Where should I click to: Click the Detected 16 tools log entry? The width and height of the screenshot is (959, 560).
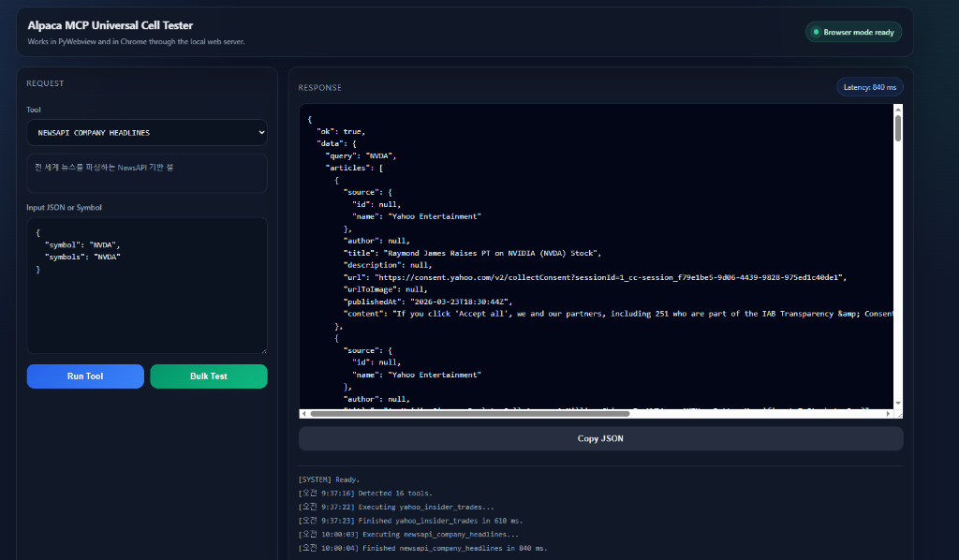coord(365,494)
